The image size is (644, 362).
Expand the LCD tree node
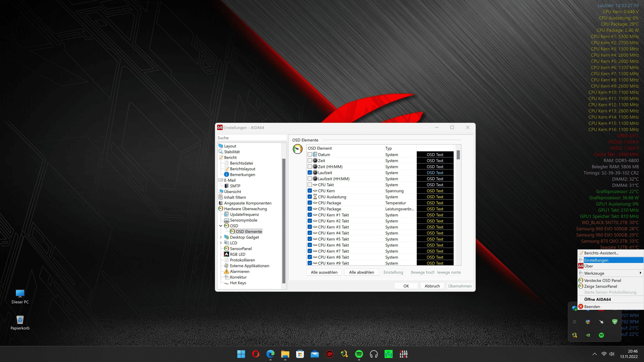pyautogui.click(x=221, y=243)
